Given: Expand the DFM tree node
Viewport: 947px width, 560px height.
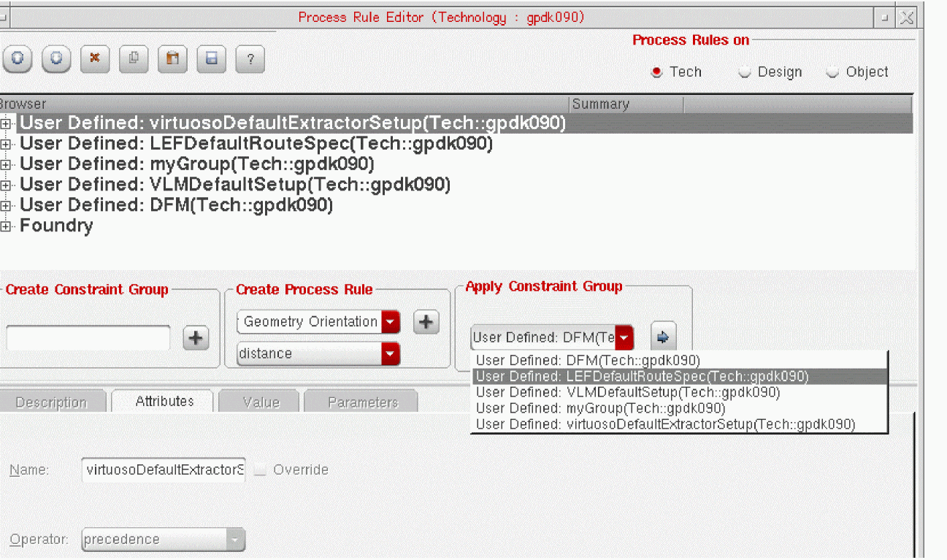Looking at the screenshot, I should [7, 206].
